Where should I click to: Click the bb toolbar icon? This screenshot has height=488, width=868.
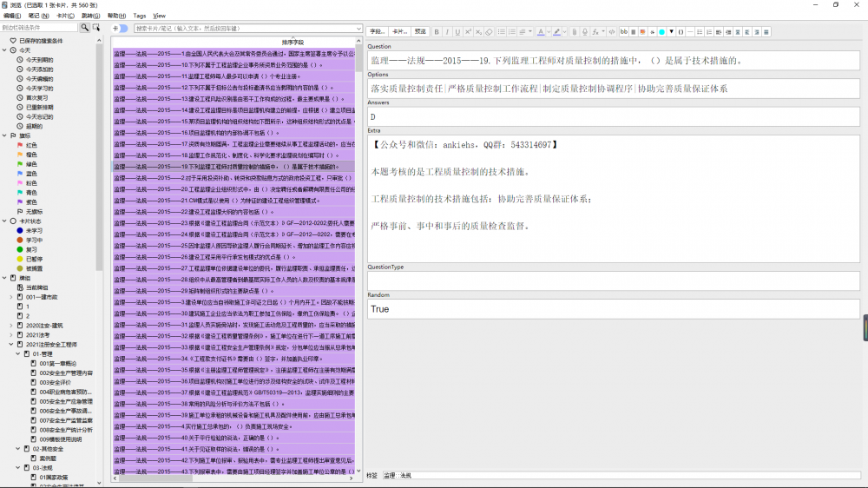pyautogui.click(x=624, y=32)
